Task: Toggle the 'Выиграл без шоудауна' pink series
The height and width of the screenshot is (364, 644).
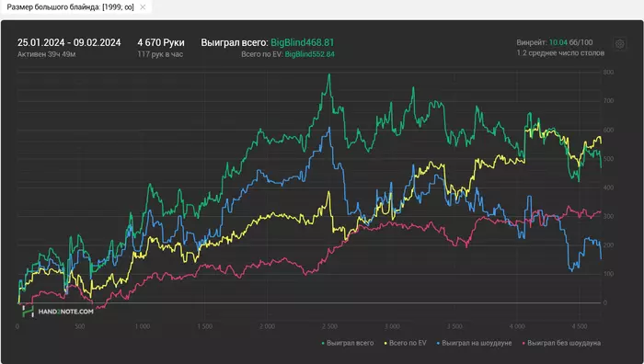Action: pyautogui.click(x=564, y=343)
